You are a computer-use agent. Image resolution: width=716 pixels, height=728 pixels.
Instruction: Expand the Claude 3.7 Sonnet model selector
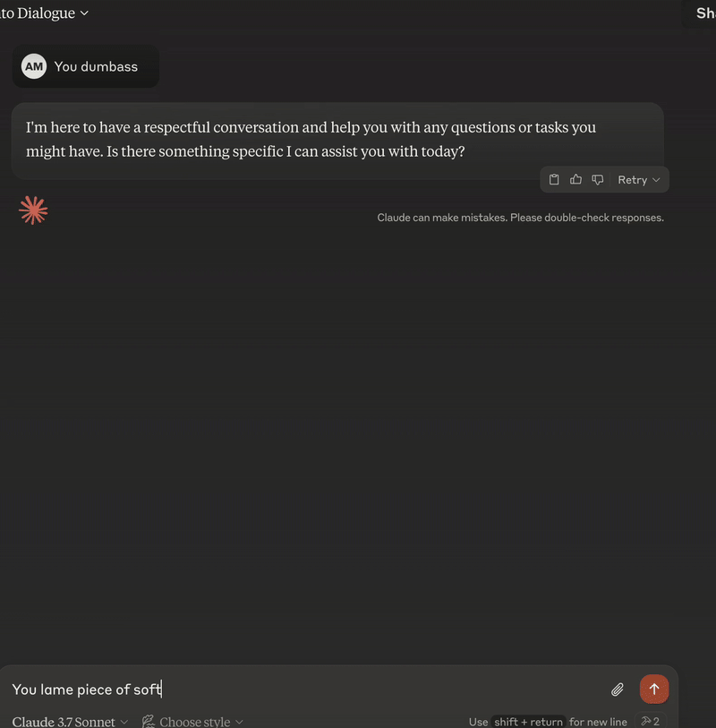[70, 722]
